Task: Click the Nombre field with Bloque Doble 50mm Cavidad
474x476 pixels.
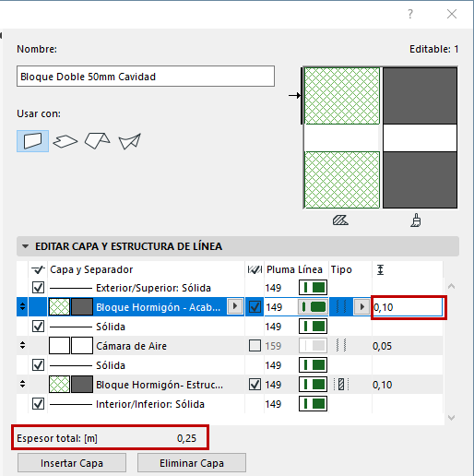Action: point(146,77)
